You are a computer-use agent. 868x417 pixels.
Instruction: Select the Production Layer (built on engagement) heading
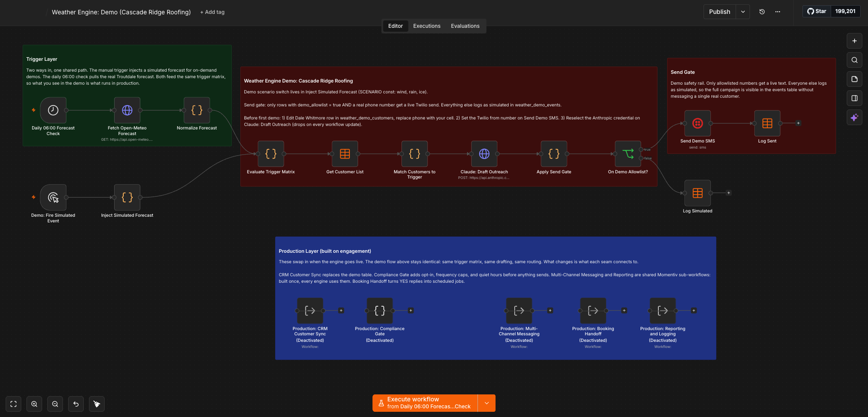tap(325, 251)
